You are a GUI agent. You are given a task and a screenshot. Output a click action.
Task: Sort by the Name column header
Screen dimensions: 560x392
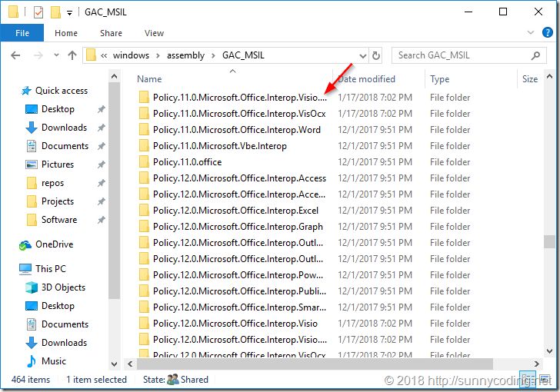click(149, 79)
